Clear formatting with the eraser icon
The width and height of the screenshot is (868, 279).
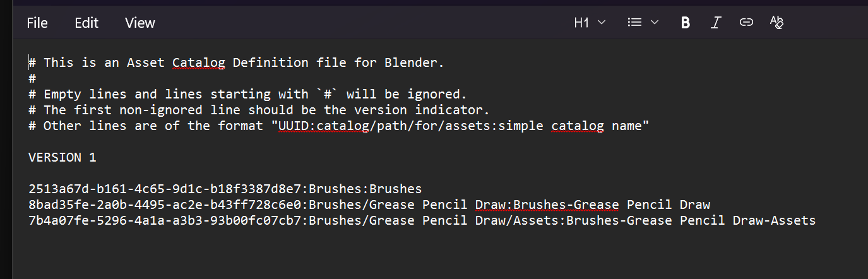click(776, 23)
